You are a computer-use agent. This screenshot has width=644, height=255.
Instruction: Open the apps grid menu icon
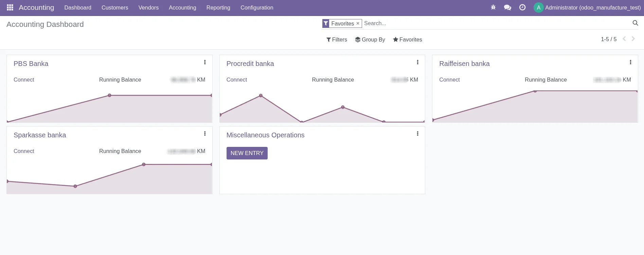coord(10,7)
